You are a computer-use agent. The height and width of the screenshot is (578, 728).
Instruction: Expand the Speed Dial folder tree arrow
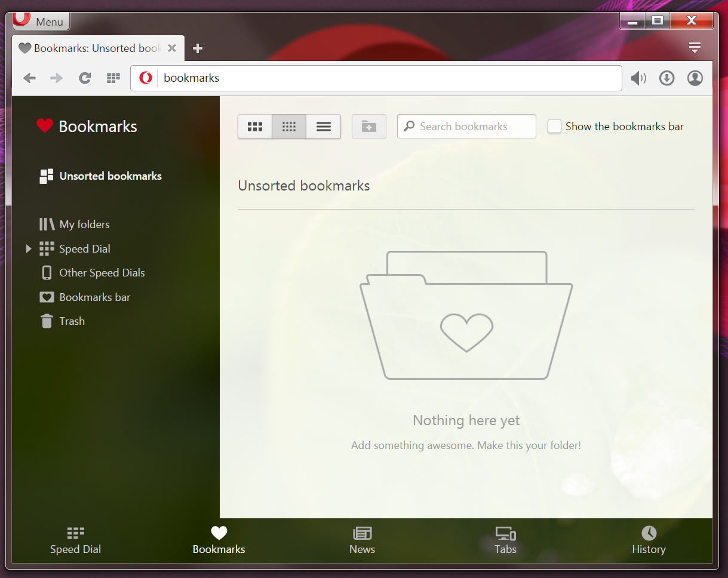point(28,249)
